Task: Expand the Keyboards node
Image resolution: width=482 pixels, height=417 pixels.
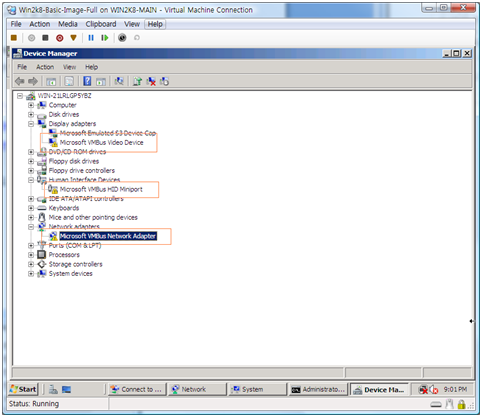Action: (x=31, y=208)
